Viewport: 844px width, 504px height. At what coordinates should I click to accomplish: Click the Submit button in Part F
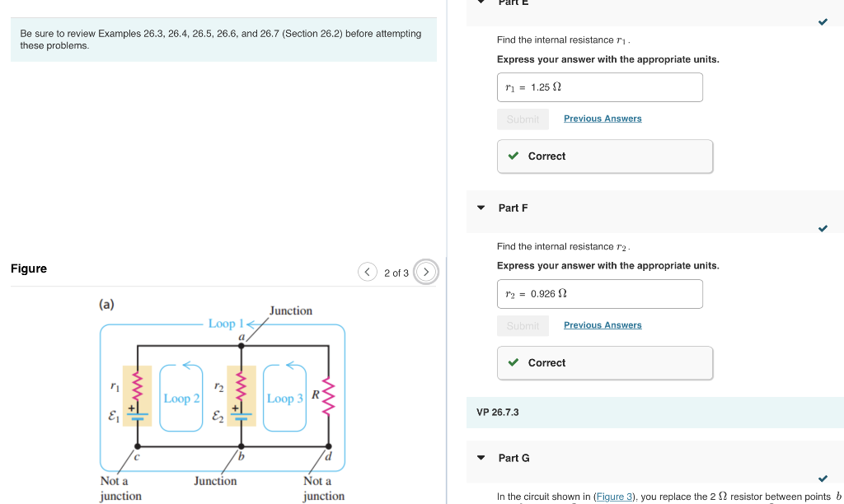523,325
